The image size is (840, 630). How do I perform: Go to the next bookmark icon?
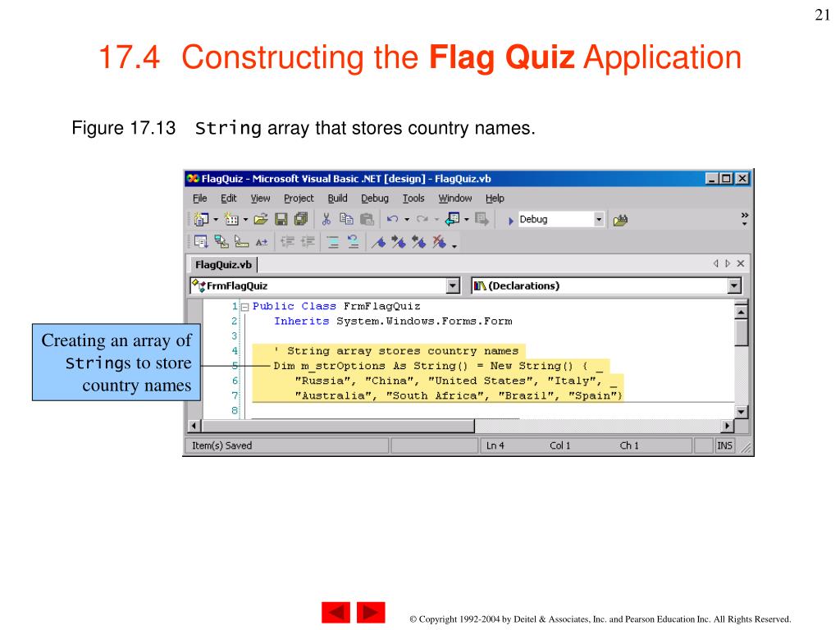click(399, 242)
